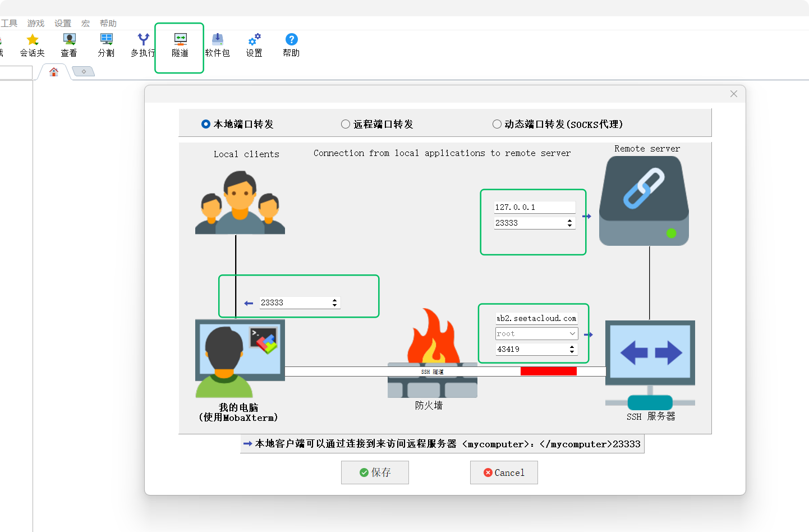Expand the root username dropdown

(572, 333)
